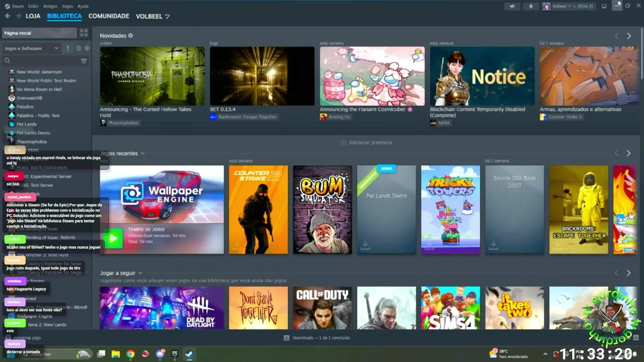The height and width of the screenshot is (362, 644).
Task: Click the Volbeel profile avatar
Action: pyautogui.click(x=546, y=6)
